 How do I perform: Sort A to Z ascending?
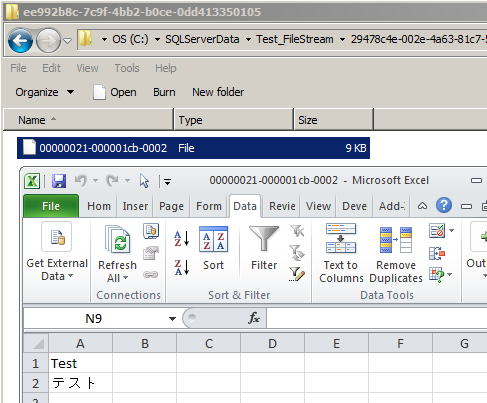click(x=182, y=239)
